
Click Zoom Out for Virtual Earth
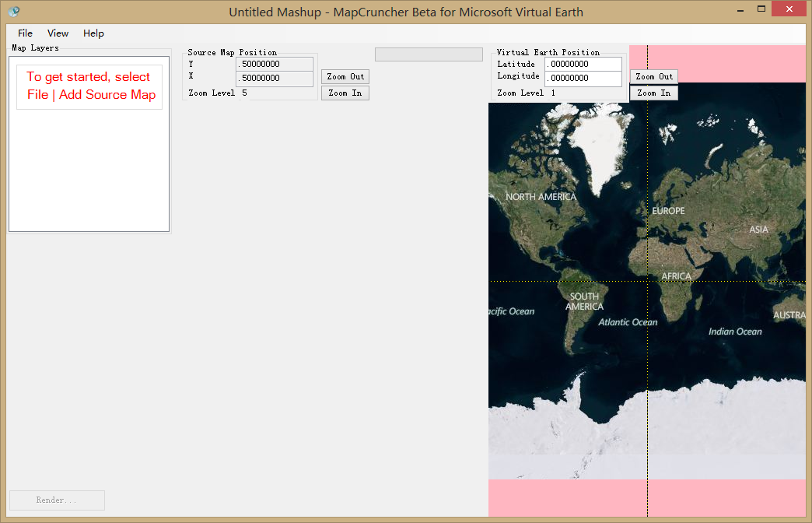tap(654, 77)
